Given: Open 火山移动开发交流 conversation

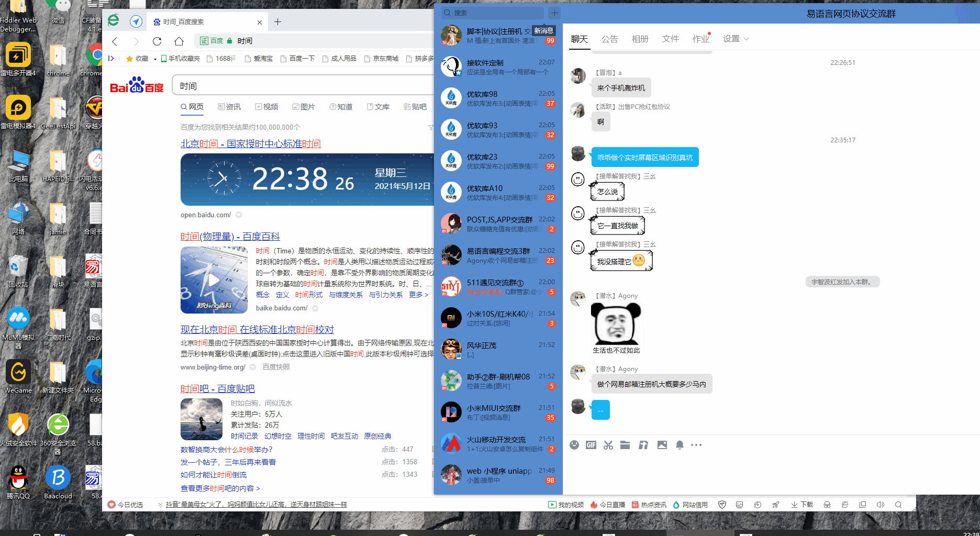Looking at the screenshot, I should pos(498,444).
